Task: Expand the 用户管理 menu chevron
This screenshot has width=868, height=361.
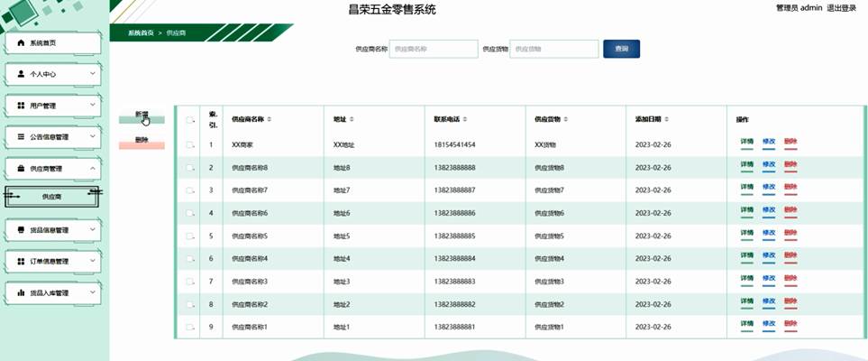Action: point(93,105)
